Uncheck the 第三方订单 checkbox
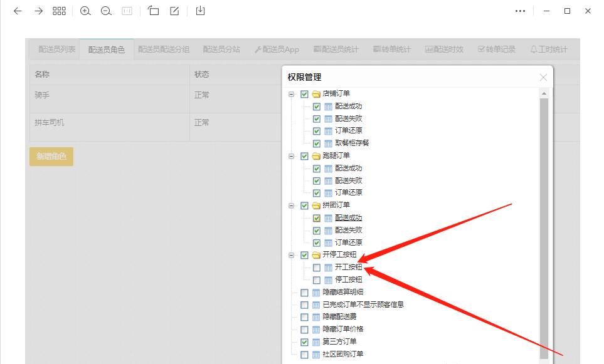This screenshot has width=604, height=364. point(304,342)
